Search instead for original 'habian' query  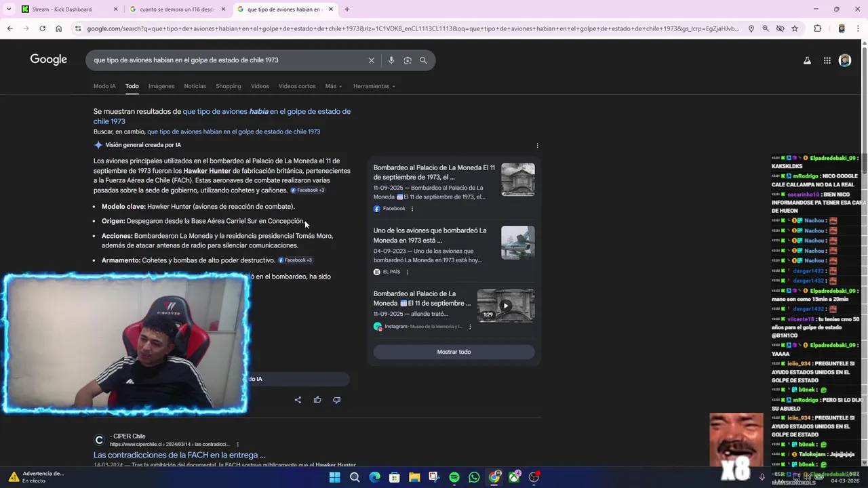[x=233, y=131]
